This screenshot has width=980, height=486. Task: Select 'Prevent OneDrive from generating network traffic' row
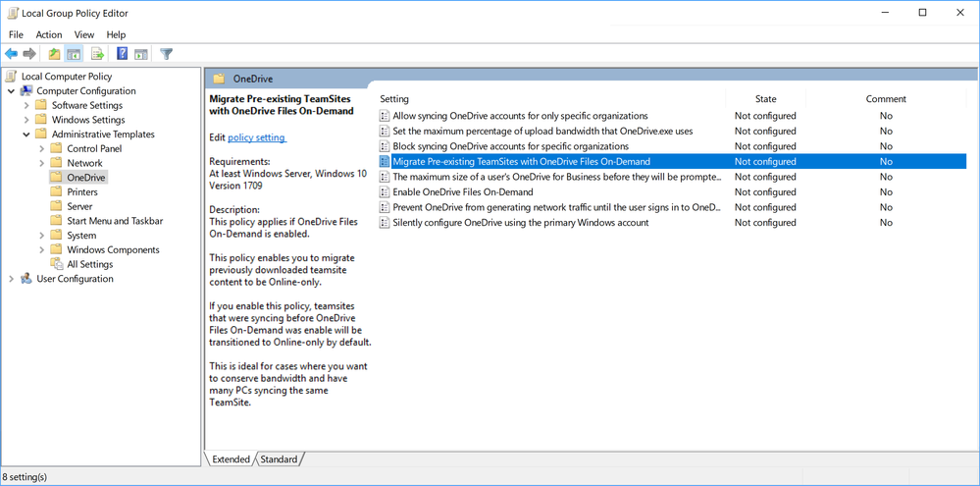(672, 207)
